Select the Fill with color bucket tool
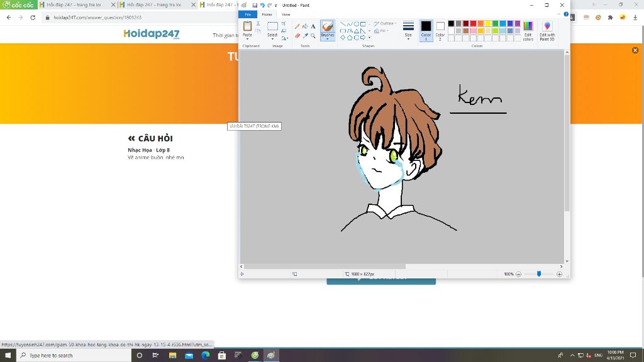The width and height of the screenshot is (644, 362). (305, 26)
